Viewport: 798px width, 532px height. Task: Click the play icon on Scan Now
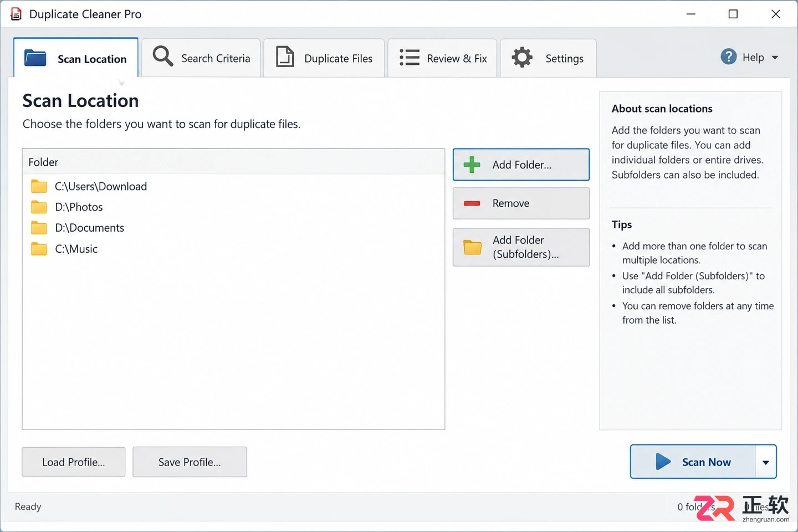663,462
